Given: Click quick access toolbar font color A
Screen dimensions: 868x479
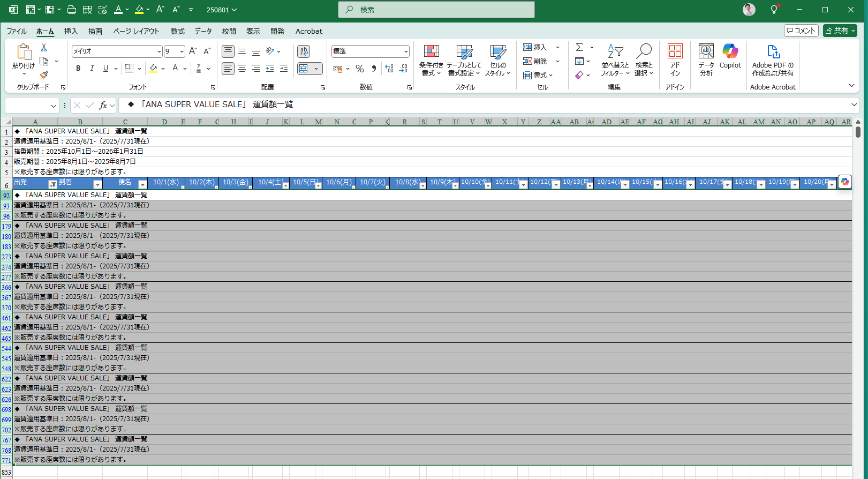Looking at the screenshot, I should [119, 10].
